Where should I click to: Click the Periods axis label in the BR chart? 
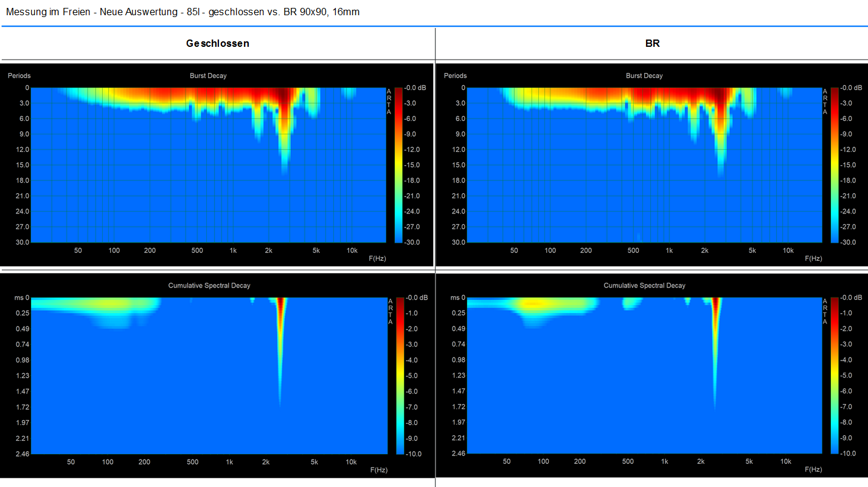pyautogui.click(x=455, y=76)
